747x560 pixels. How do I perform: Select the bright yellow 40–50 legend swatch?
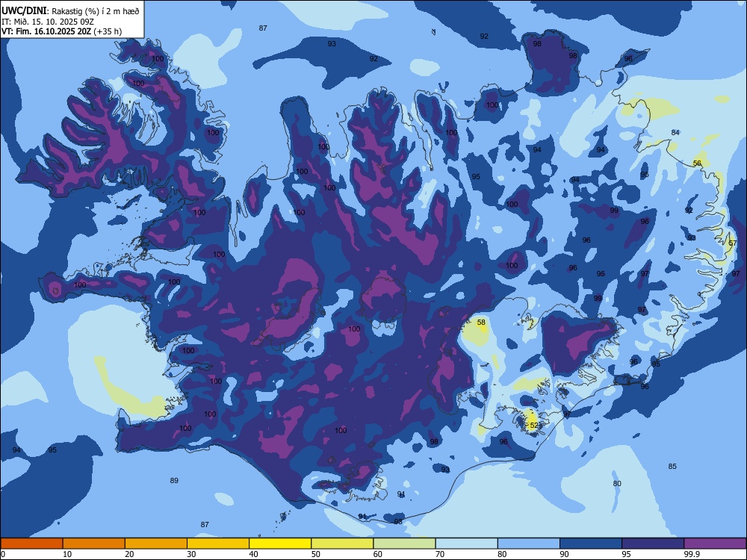coord(280,544)
